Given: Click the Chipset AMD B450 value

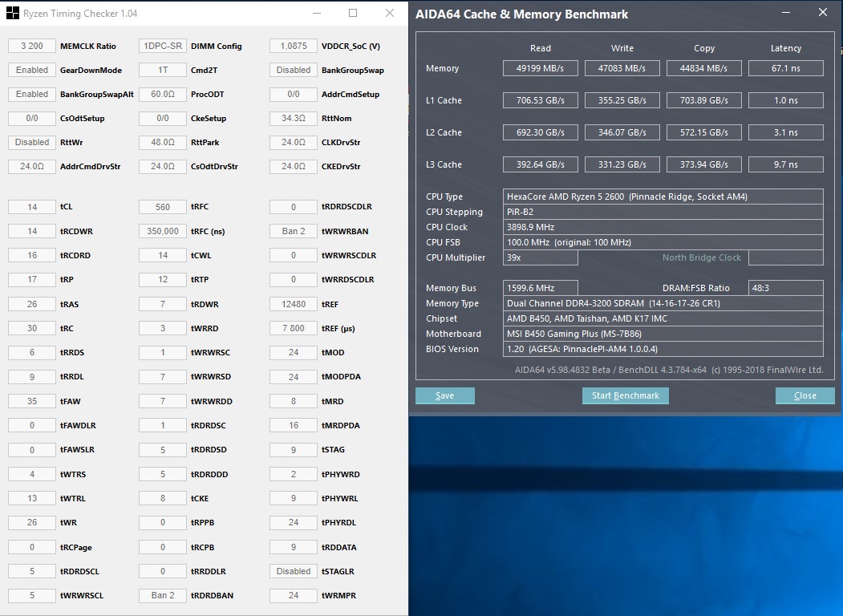Looking at the screenshot, I should pos(663,318).
